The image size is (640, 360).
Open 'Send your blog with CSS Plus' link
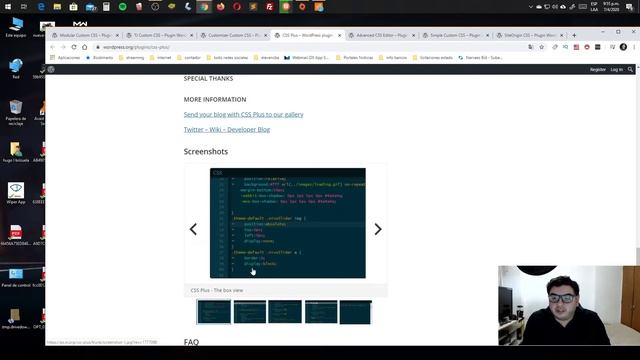pos(243,115)
